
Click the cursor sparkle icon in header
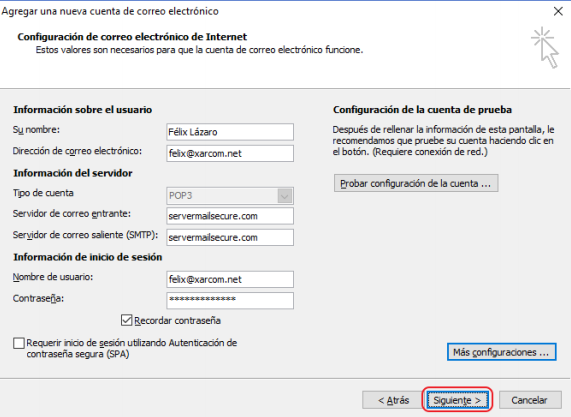545,47
